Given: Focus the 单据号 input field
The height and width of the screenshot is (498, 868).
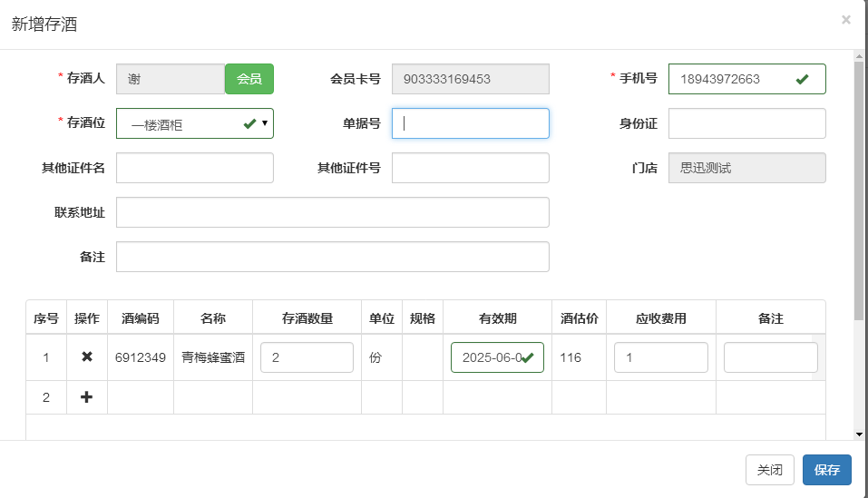Looking at the screenshot, I should pos(470,123).
